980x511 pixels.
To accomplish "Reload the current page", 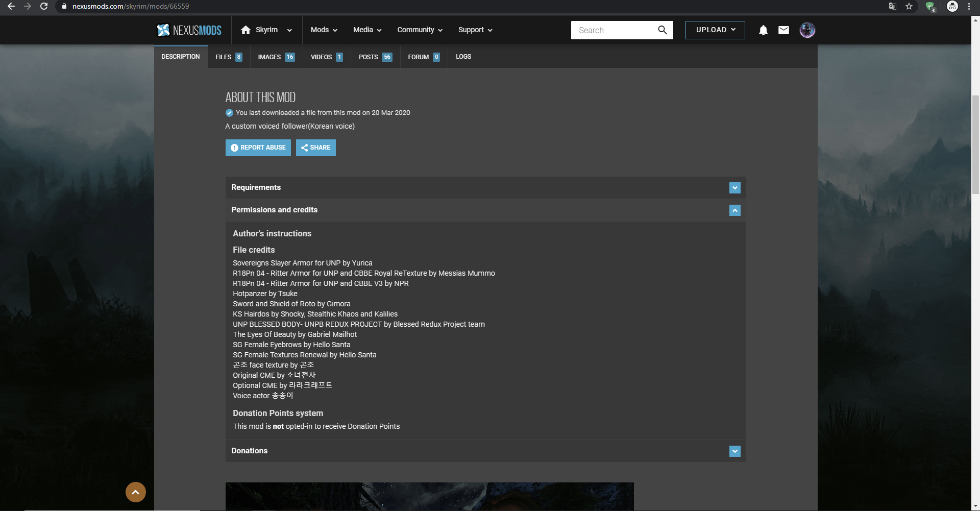I will coord(44,6).
